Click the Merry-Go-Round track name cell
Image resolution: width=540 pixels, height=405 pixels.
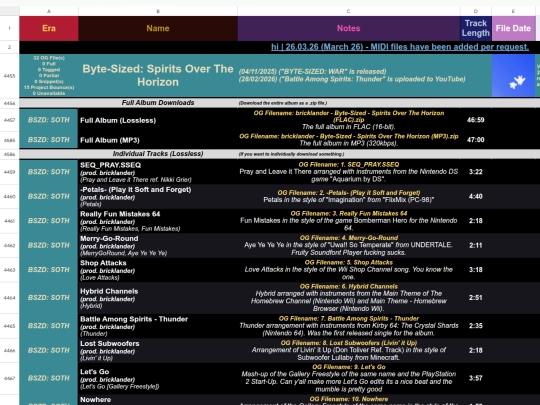tap(158, 245)
